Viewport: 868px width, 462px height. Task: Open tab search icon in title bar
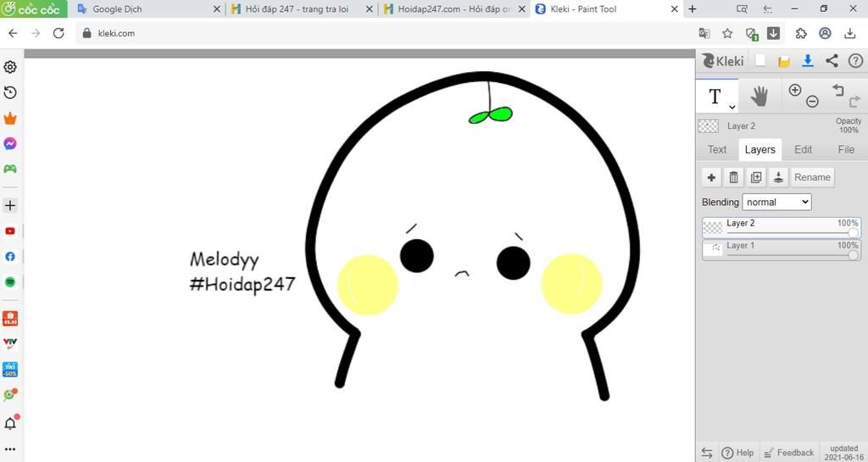click(743, 8)
